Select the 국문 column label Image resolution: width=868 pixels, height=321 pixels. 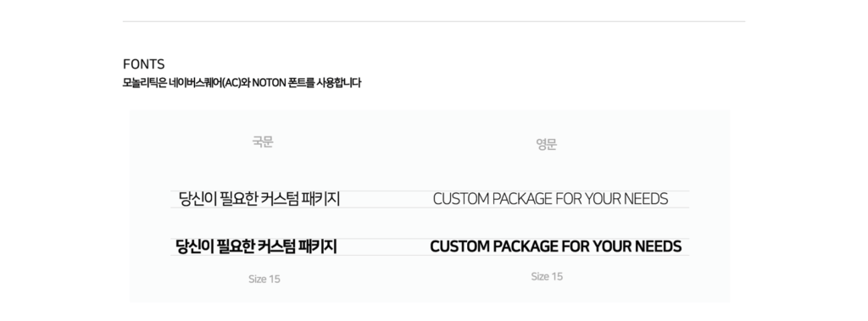pyautogui.click(x=263, y=142)
